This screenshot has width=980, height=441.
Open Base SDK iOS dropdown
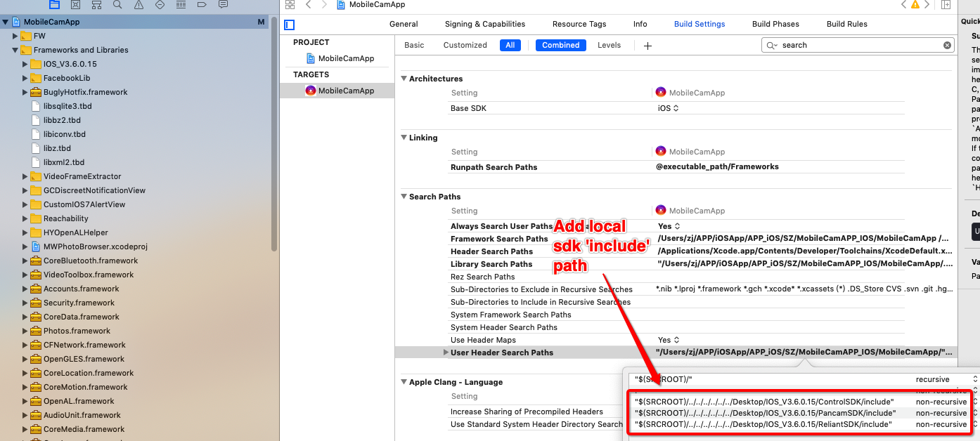669,108
